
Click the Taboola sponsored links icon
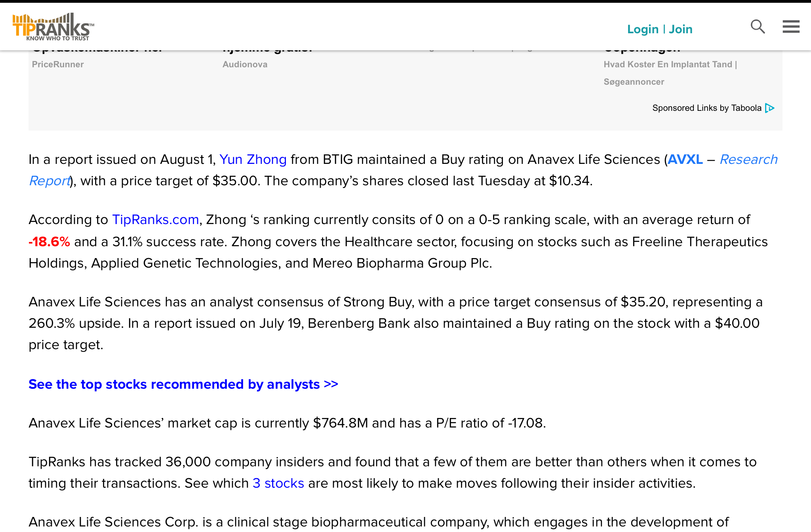click(770, 108)
